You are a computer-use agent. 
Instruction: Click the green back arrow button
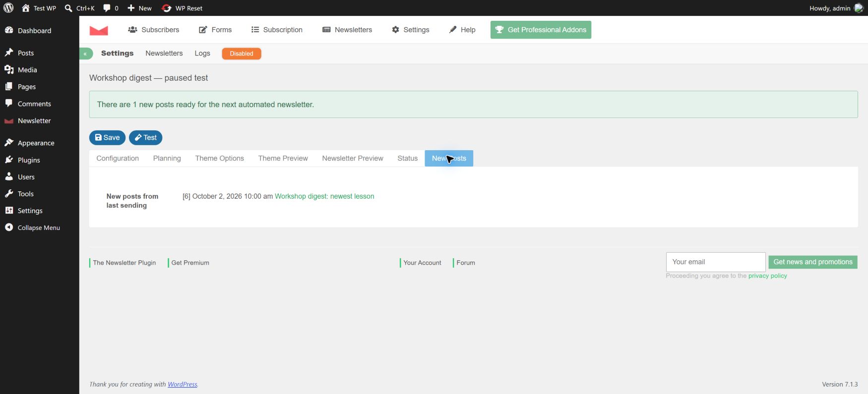(x=86, y=54)
